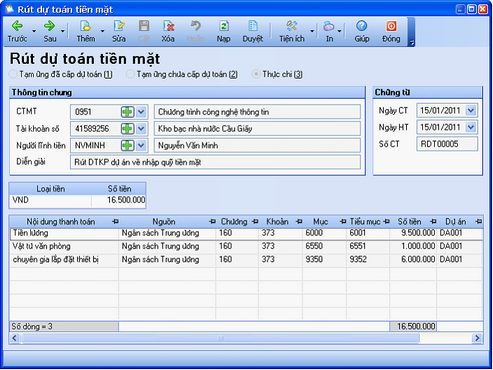Expand the Trước button dropdown arrow
This screenshot has height=370, width=493.
pyautogui.click(x=34, y=31)
